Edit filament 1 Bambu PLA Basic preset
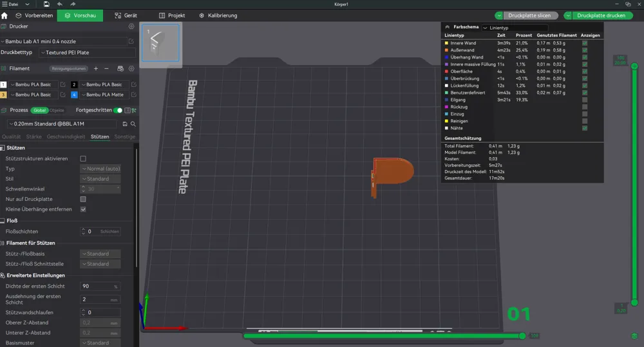Viewport: 644px width, 347px height. (63, 84)
